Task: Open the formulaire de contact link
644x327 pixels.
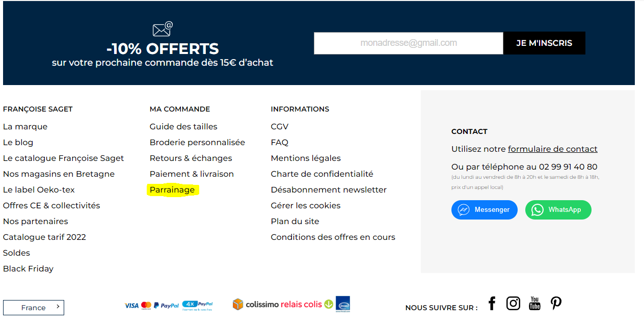Action: 552,149
